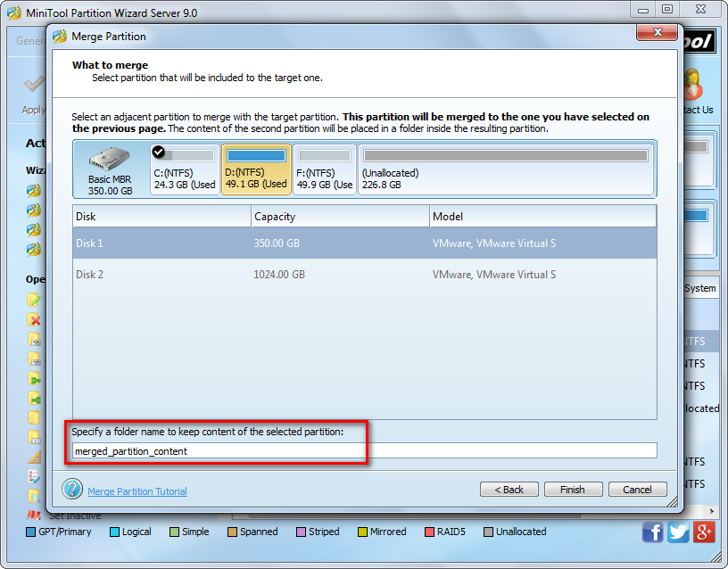Click the disk with label tag icon

click(x=34, y=437)
